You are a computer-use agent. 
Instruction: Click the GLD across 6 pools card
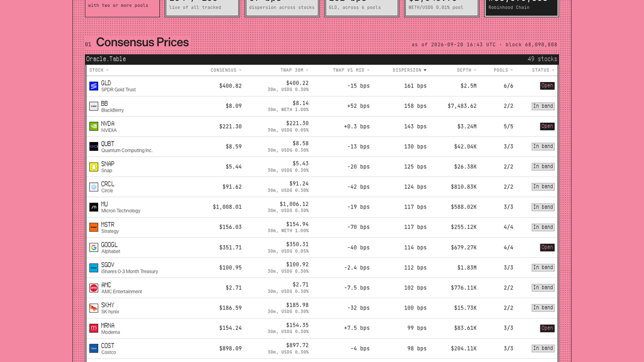click(x=362, y=8)
